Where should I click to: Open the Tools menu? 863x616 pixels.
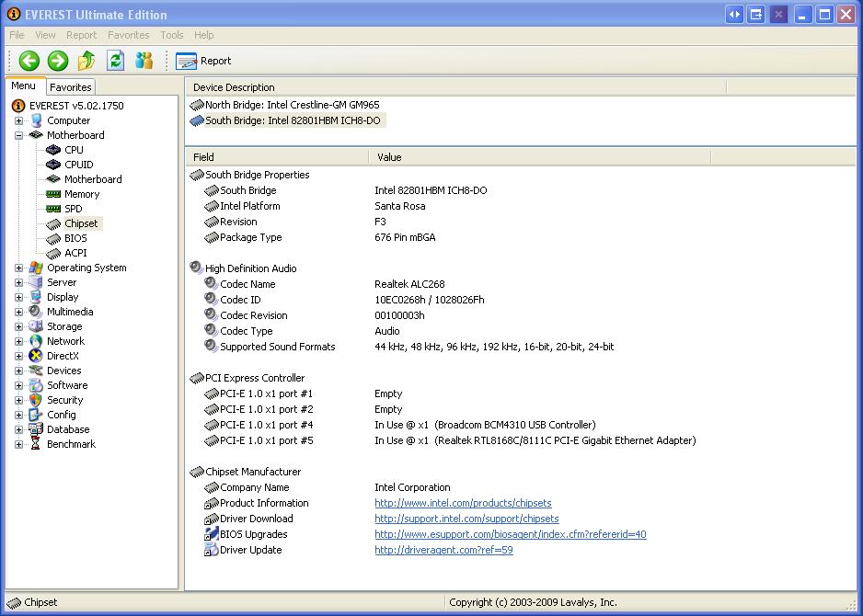[x=172, y=35]
